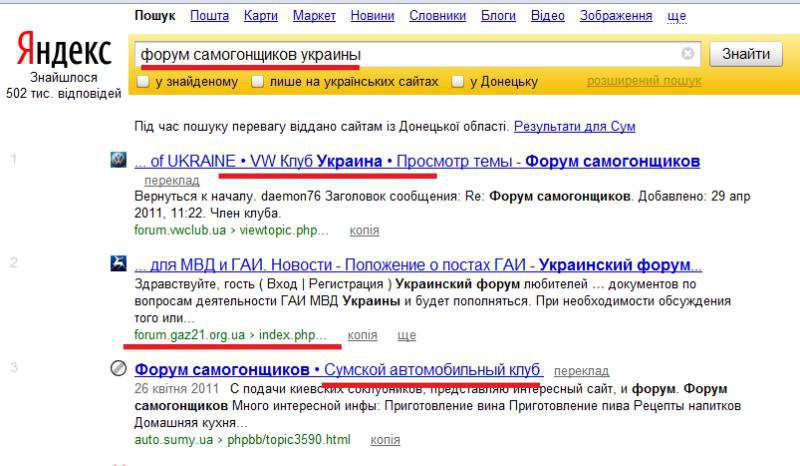Go to the Відео tab
Viewport: 800px width, 466px height.
click(x=547, y=16)
